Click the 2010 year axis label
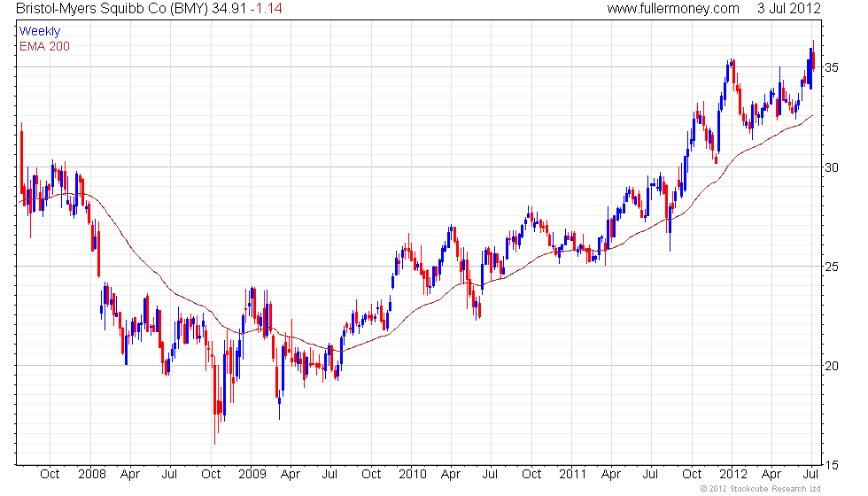 pos(413,475)
